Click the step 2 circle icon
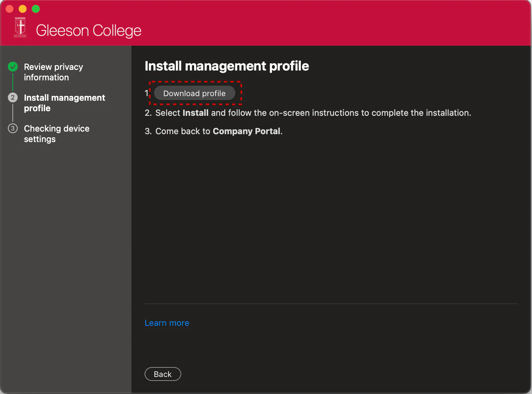Image resolution: width=532 pixels, height=394 pixels. coord(13,97)
